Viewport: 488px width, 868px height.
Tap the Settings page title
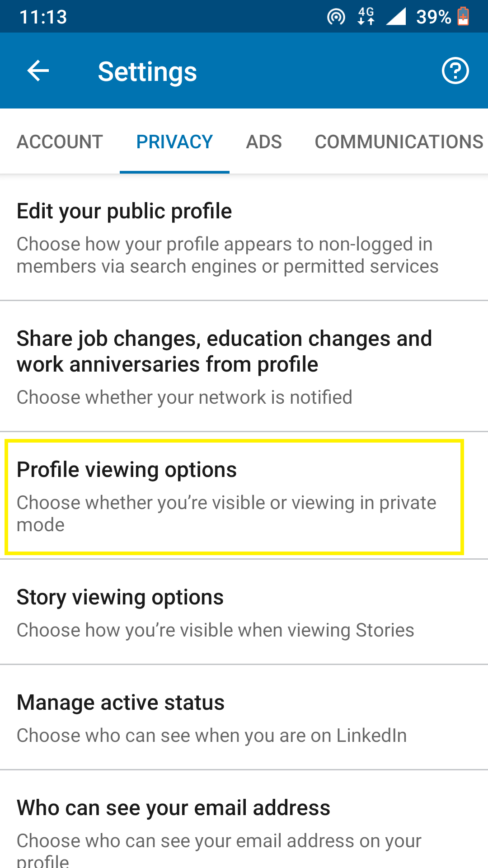coord(147,71)
